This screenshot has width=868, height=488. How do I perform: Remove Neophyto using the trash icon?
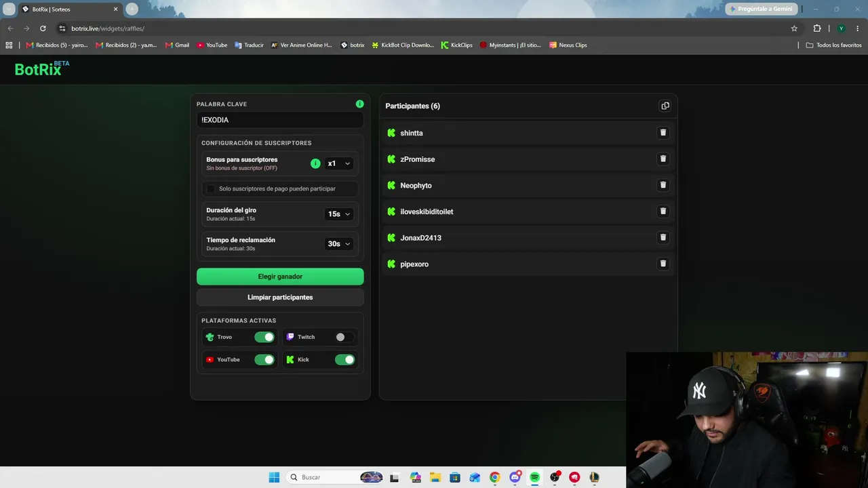point(663,185)
